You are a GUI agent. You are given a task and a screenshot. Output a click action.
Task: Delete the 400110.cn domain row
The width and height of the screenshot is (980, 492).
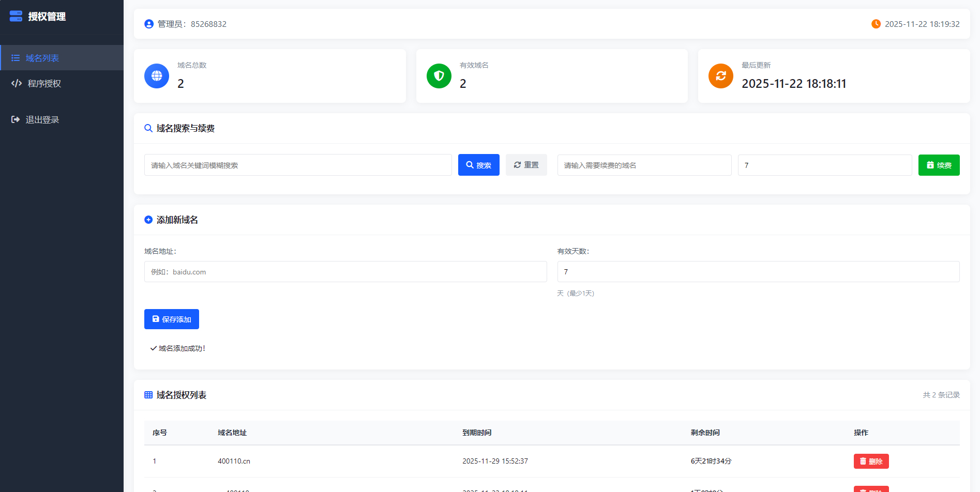[x=871, y=461]
